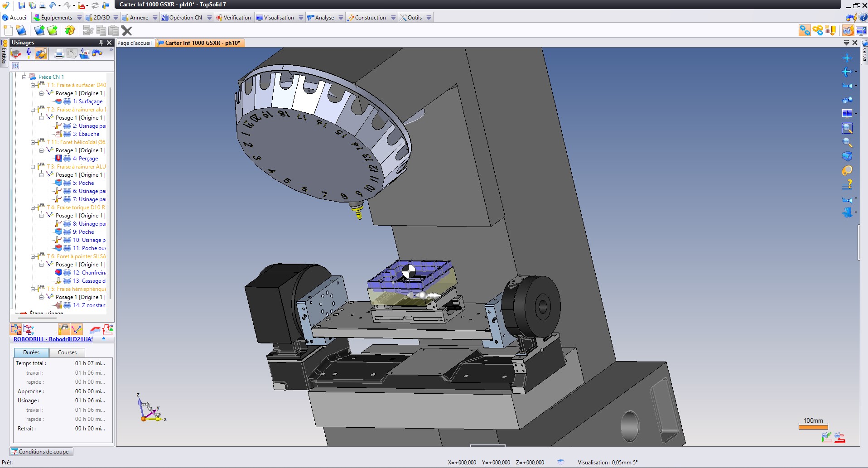The image size is (868, 468).
Task: Collapse the Pièce CN 1 tree node
Action: click(24, 77)
